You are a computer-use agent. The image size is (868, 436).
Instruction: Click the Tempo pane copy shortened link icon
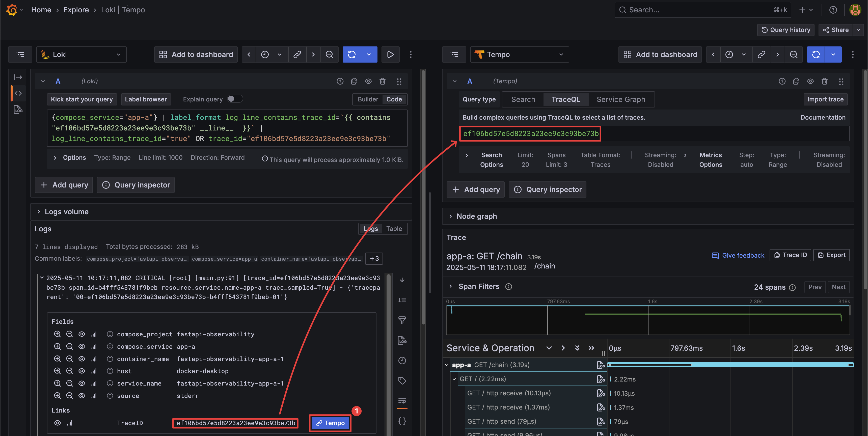761,54
